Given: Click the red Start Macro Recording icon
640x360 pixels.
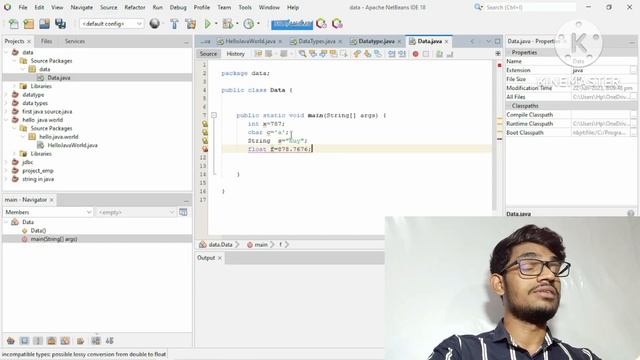Looking at the screenshot, I should (416, 54).
